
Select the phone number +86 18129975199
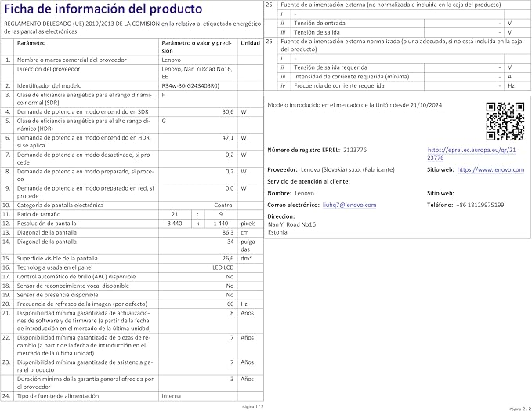click(480, 205)
